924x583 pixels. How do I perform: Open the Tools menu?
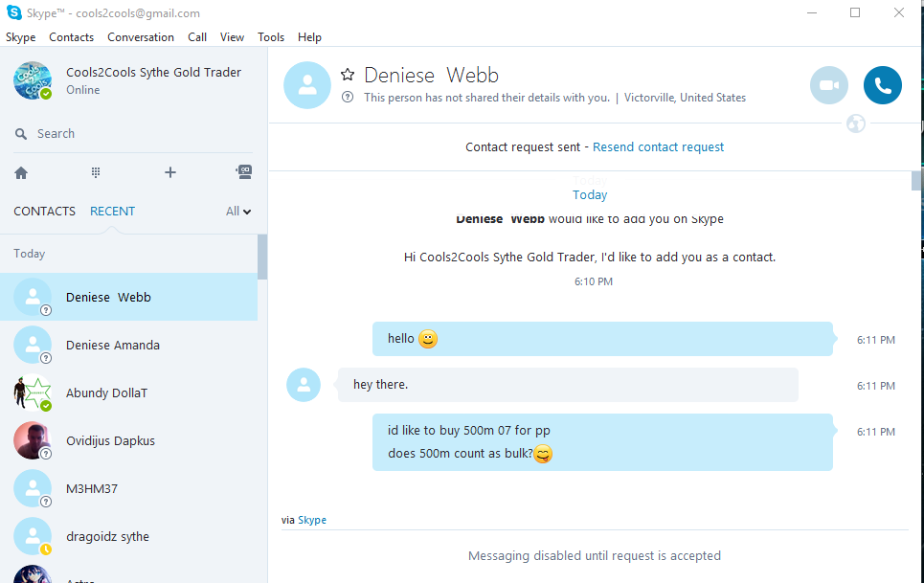pyautogui.click(x=271, y=37)
